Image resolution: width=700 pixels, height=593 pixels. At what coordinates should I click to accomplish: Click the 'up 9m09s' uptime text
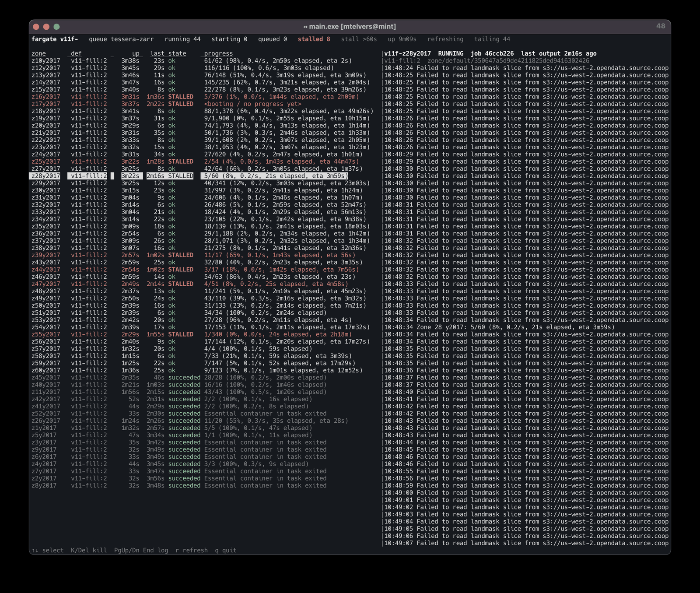(x=402, y=39)
